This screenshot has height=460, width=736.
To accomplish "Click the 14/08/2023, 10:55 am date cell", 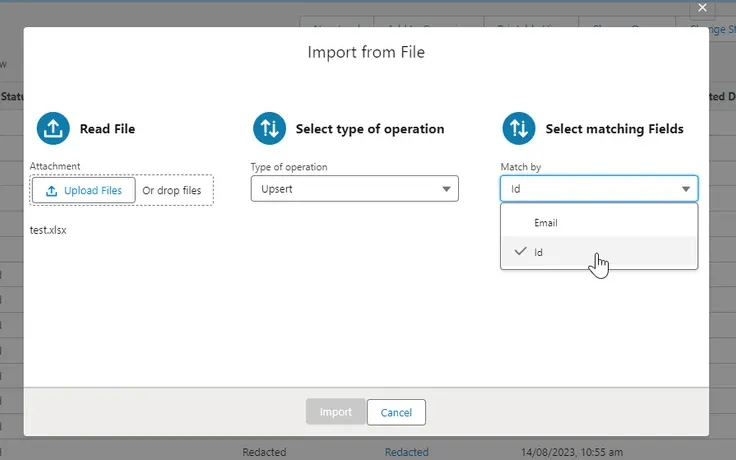I will click(572, 452).
